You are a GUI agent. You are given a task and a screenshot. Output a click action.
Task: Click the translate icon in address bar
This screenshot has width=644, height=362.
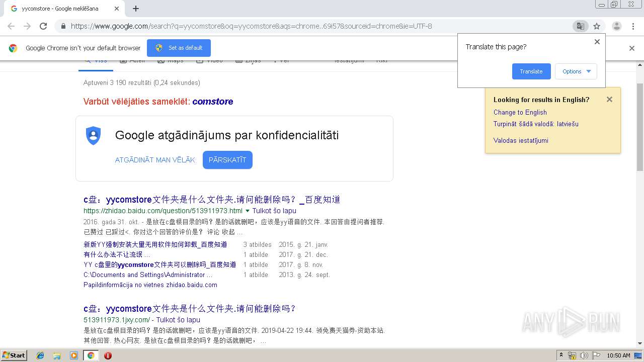581,26
